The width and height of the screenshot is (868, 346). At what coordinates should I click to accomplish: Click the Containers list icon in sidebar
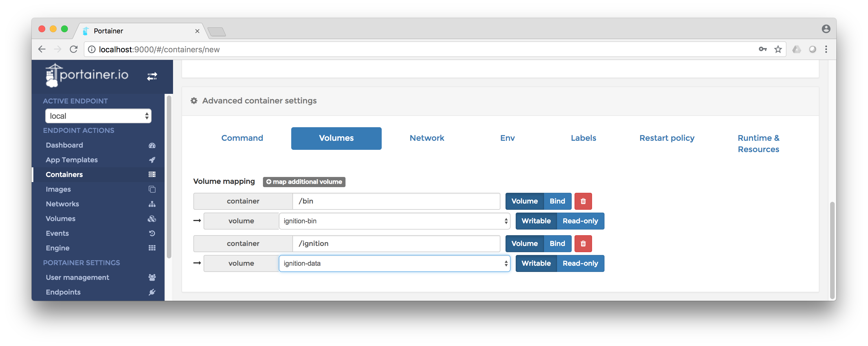tap(152, 174)
